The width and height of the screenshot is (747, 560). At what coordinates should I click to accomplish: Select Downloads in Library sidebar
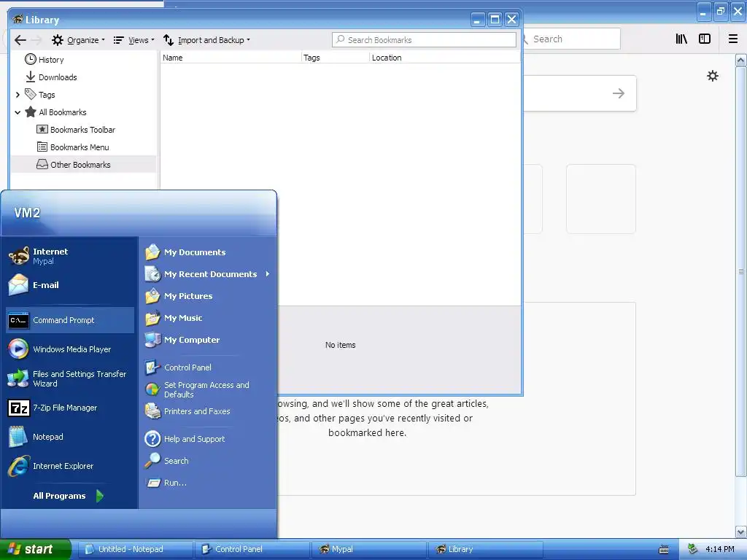pos(51,77)
